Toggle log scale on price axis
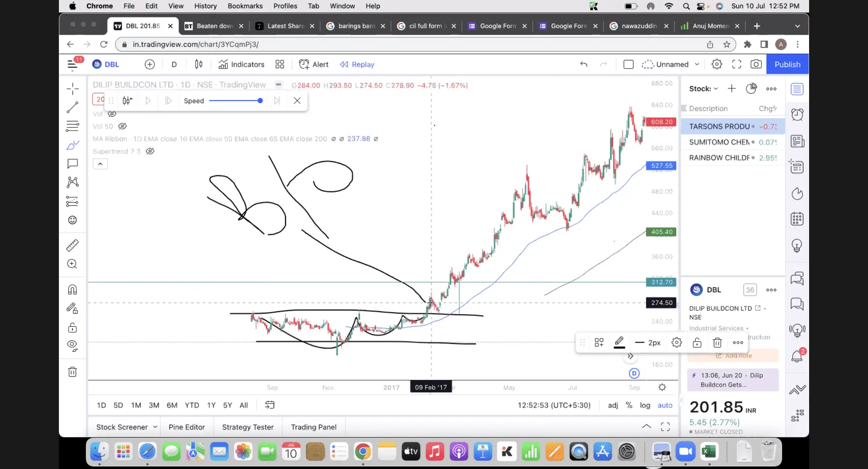 pyautogui.click(x=645, y=405)
